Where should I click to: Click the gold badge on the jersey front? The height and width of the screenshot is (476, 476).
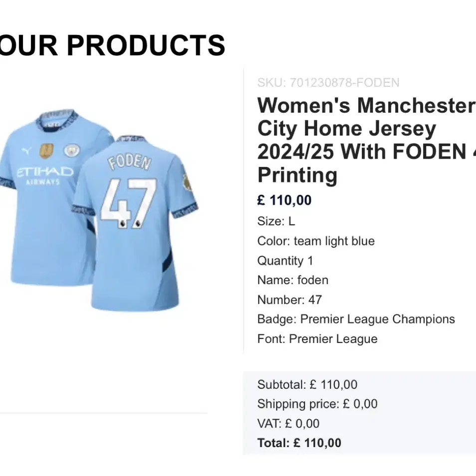click(46, 151)
